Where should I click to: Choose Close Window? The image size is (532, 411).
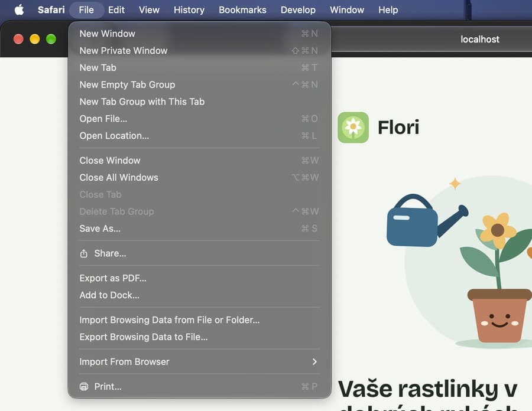click(x=200, y=160)
